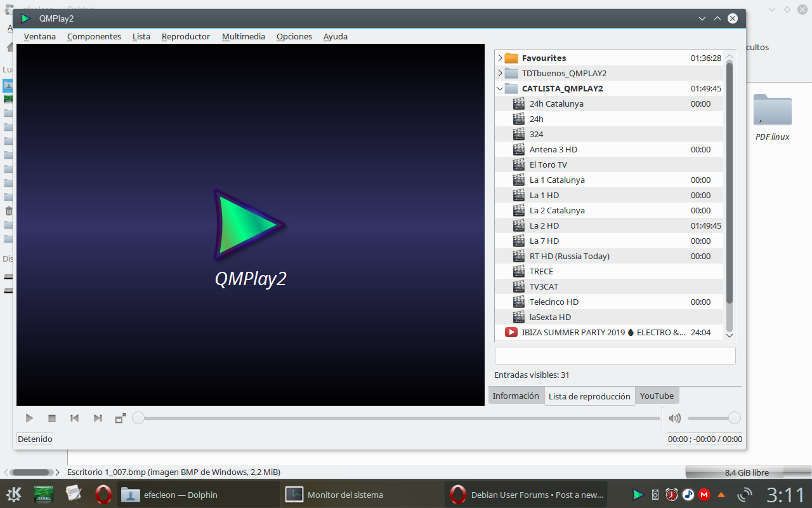Click the red M tray icon
Image resolution: width=812 pixels, height=508 pixels.
coord(704,494)
